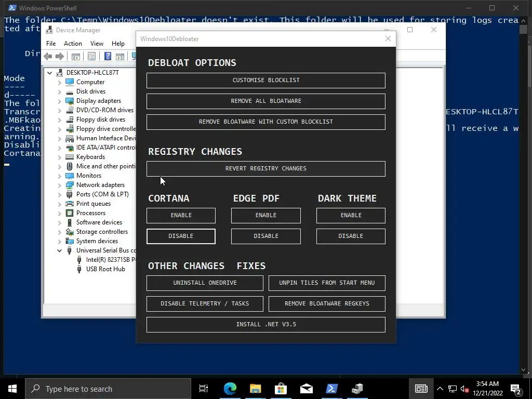Image resolution: width=532 pixels, height=399 pixels.
Task: Expand the Processors node
Action: pos(59,213)
